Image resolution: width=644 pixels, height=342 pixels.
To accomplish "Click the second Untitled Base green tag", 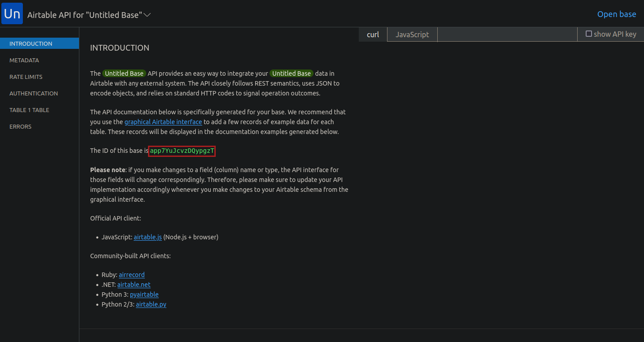I will coord(292,74).
